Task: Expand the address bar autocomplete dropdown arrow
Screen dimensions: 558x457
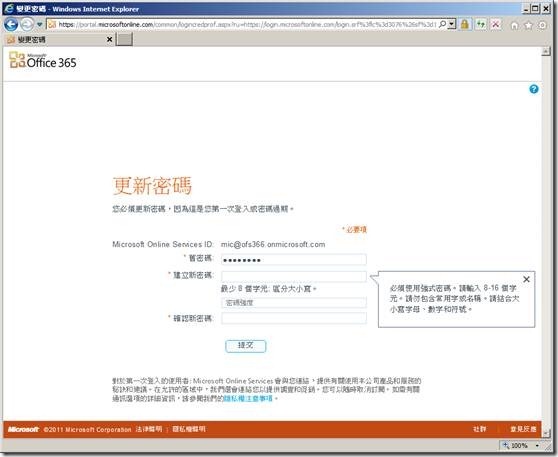Action: [452, 24]
